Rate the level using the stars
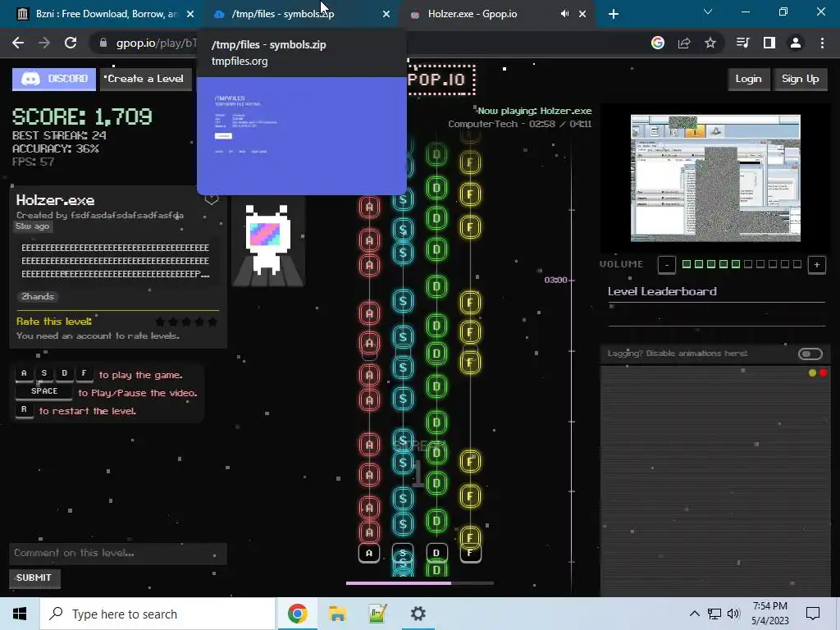This screenshot has height=630, width=840. [x=186, y=322]
